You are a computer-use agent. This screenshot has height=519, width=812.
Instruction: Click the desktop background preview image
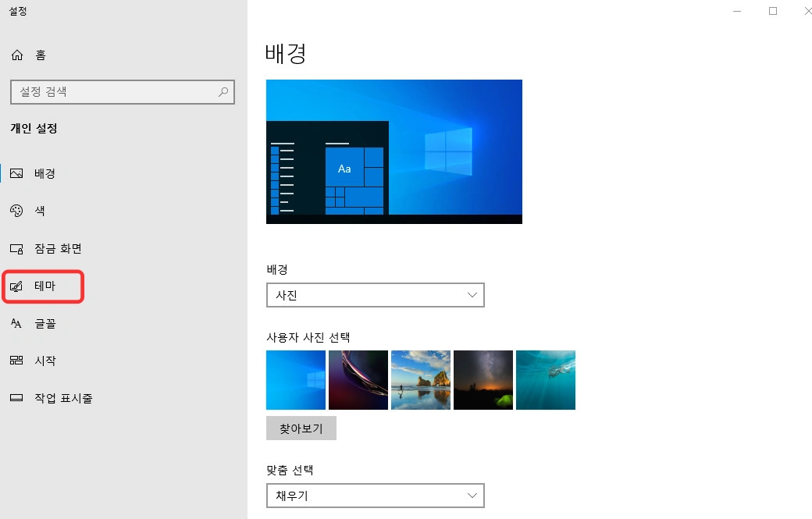pos(394,151)
